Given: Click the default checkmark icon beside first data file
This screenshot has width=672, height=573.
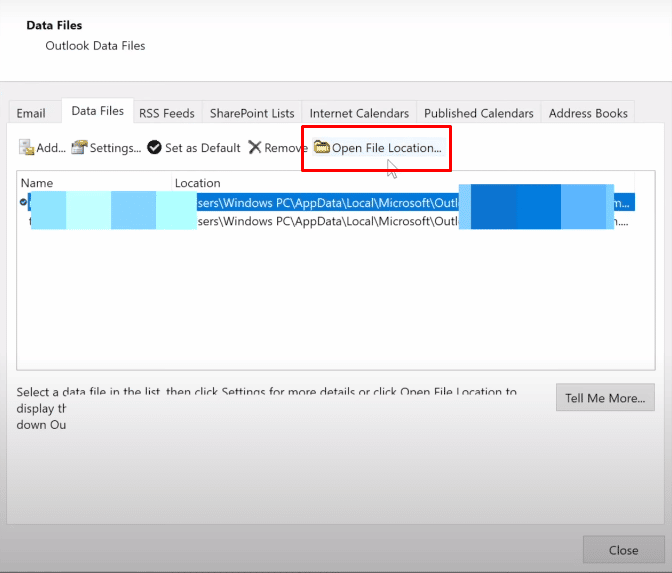Looking at the screenshot, I should coord(23,202).
